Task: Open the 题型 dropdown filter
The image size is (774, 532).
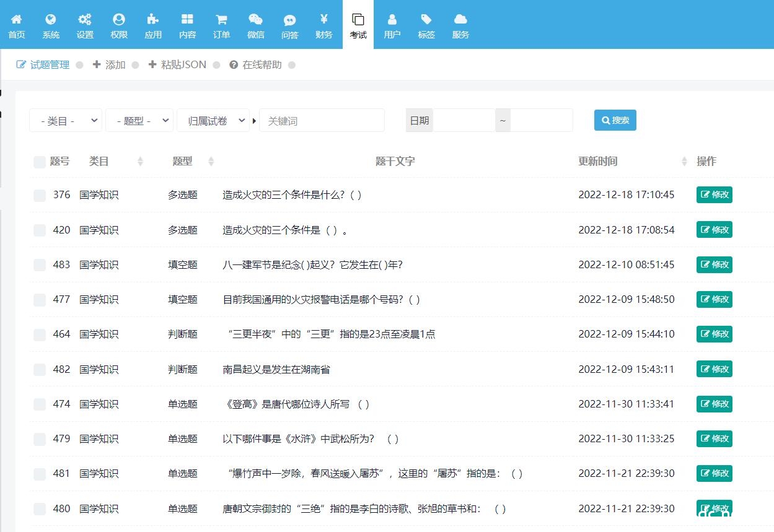Action: [139, 121]
